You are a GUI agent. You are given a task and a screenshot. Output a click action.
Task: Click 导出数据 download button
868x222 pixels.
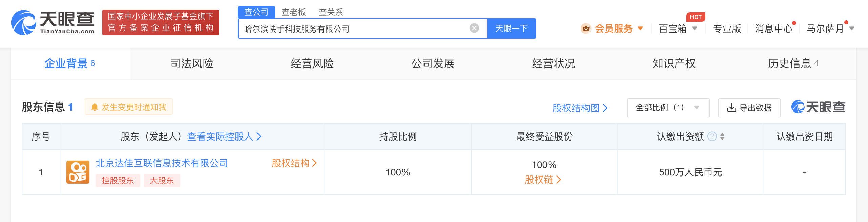[749, 108]
